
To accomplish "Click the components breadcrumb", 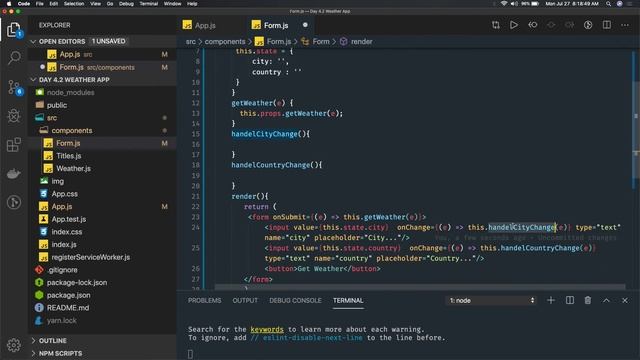I will 225,41.
